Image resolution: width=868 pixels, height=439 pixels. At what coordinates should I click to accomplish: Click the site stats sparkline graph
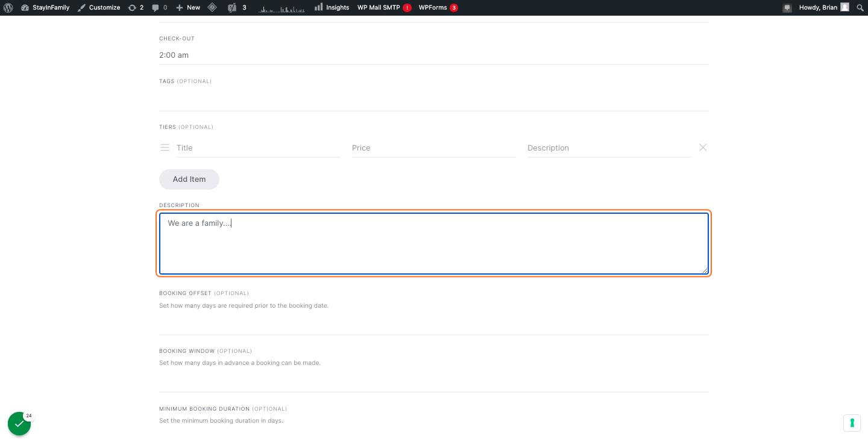point(281,8)
